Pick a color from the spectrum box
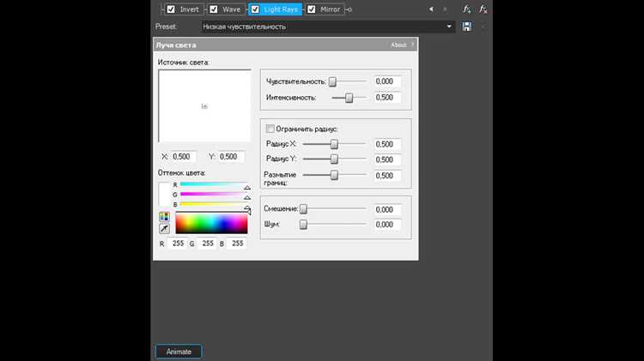Image resolution: width=644 pixels, height=361 pixels. (x=211, y=223)
